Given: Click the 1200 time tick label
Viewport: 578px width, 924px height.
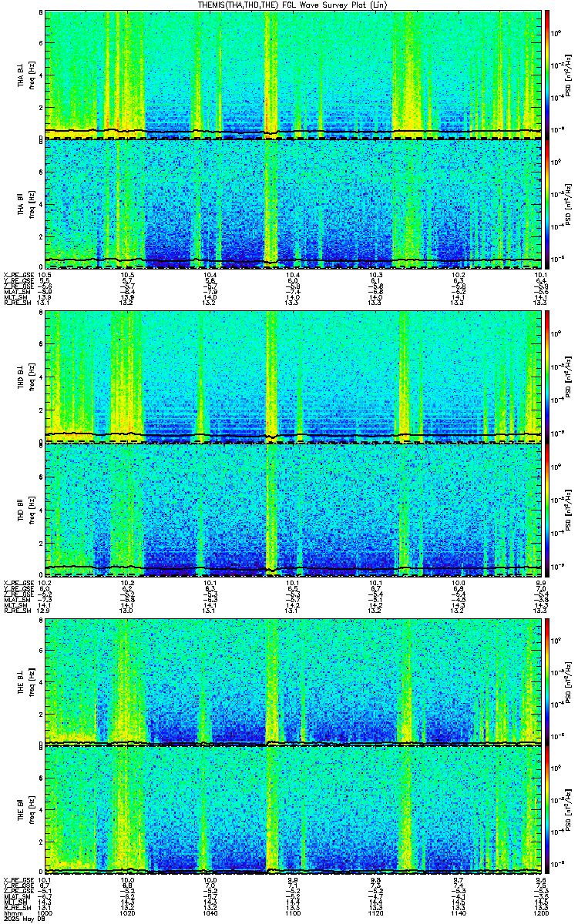Looking at the screenshot, I should click(x=541, y=913).
